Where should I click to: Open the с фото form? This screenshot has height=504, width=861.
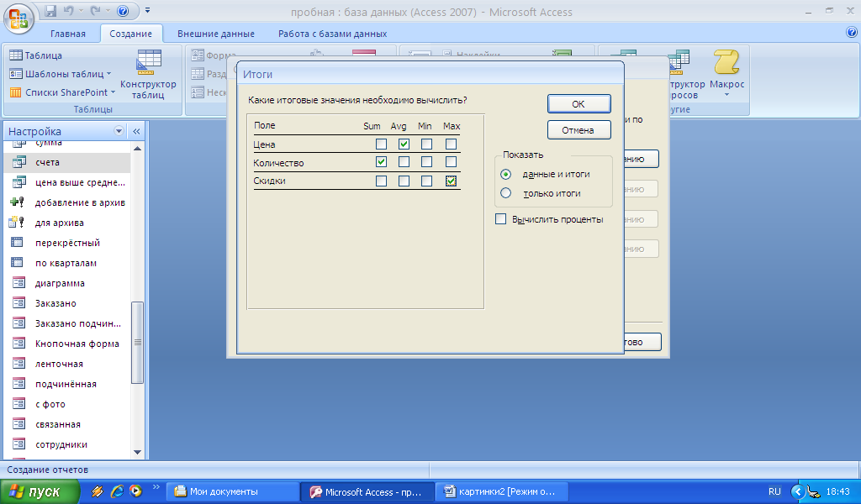pos(67,404)
